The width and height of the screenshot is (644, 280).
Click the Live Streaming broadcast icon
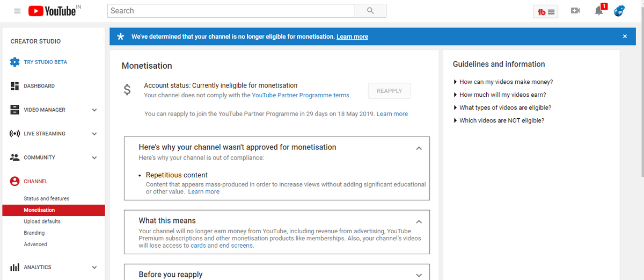tap(15, 134)
